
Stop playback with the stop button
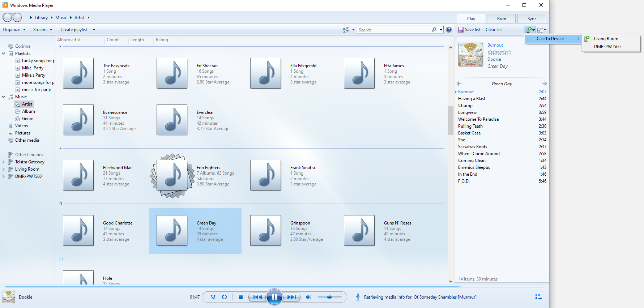pyautogui.click(x=240, y=297)
